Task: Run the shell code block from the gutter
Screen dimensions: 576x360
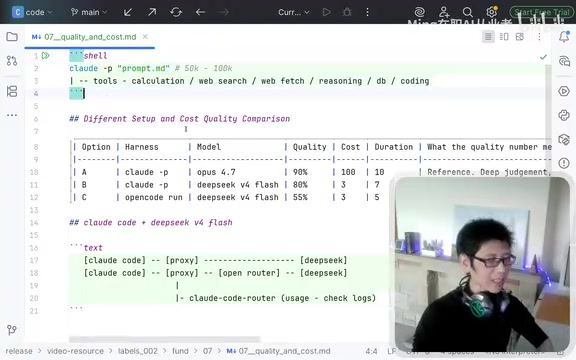Action: [x=46, y=56]
